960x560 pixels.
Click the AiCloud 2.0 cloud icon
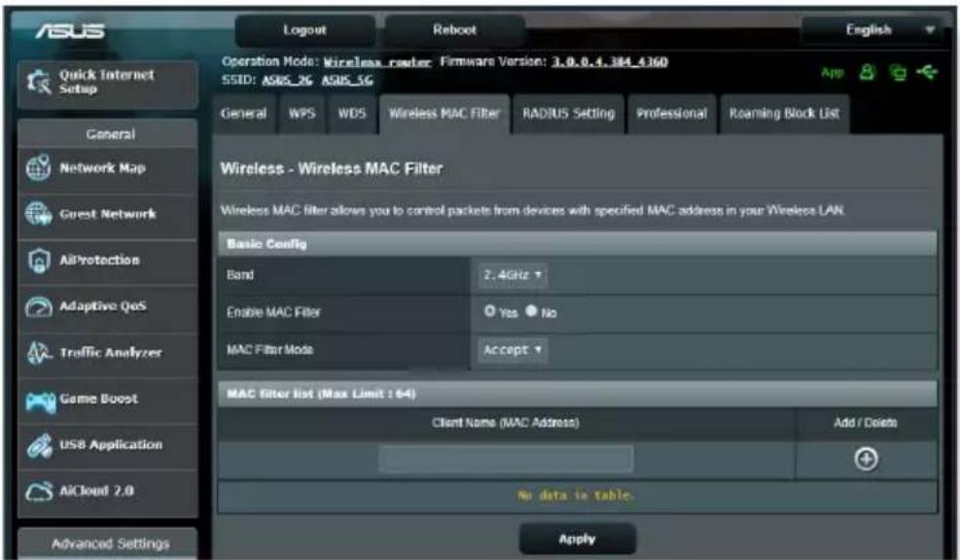39,491
